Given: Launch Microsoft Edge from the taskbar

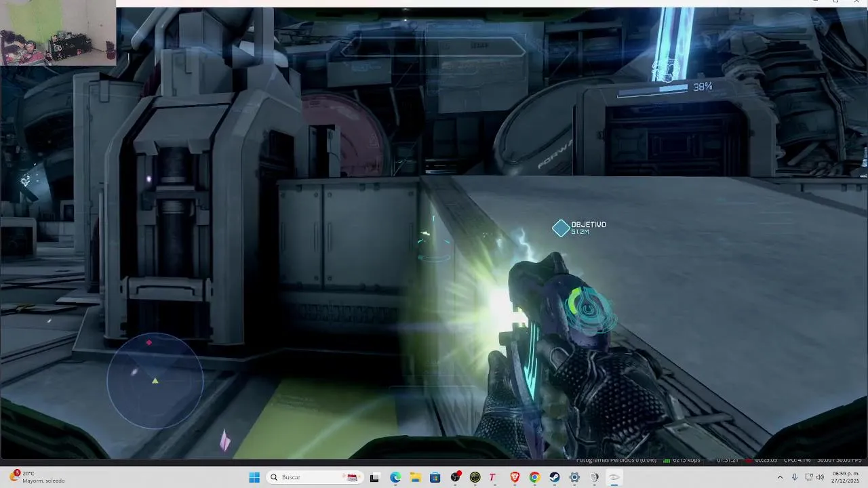Looking at the screenshot, I should click(395, 477).
